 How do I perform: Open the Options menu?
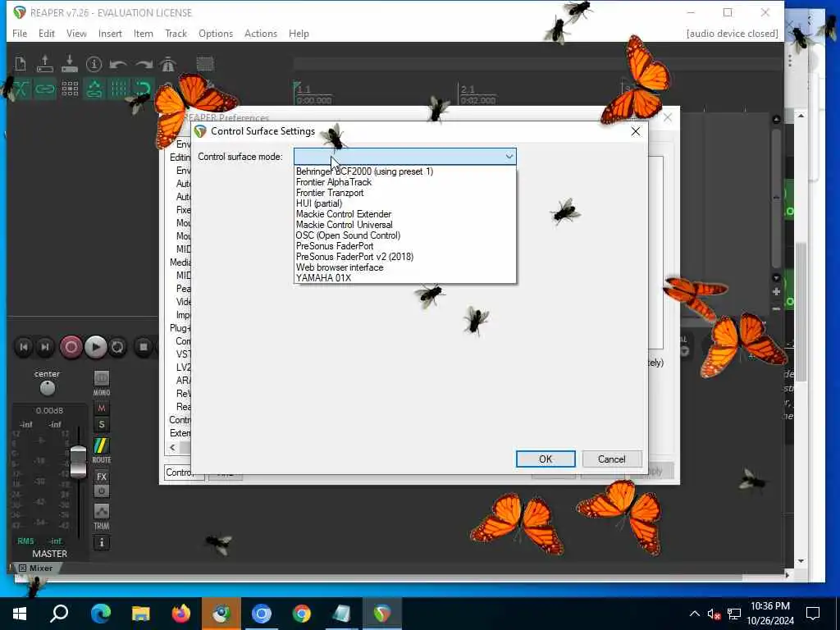(216, 33)
